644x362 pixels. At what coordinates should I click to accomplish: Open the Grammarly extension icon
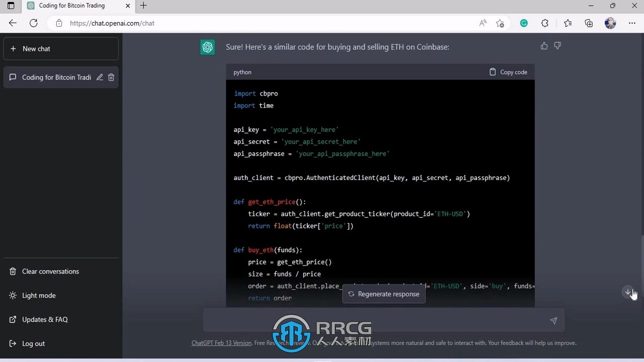coord(524,23)
